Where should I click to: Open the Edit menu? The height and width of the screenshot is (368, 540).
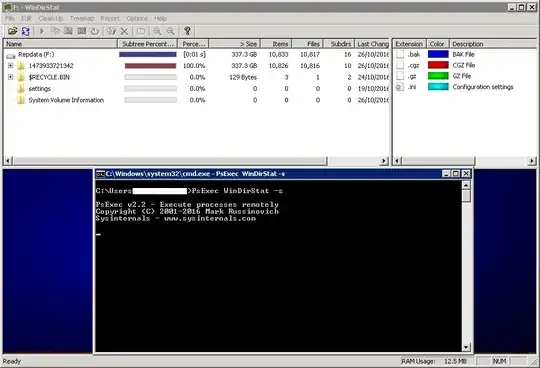tap(26, 18)
